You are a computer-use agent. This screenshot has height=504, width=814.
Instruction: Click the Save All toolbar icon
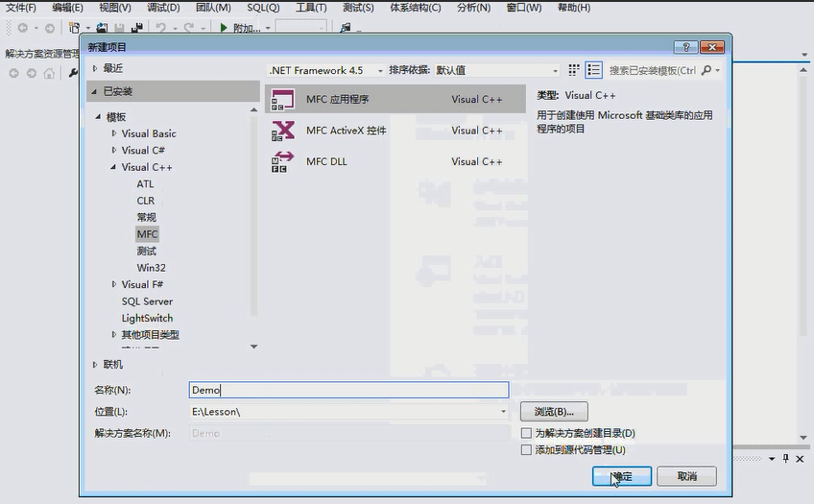[137, 28]
